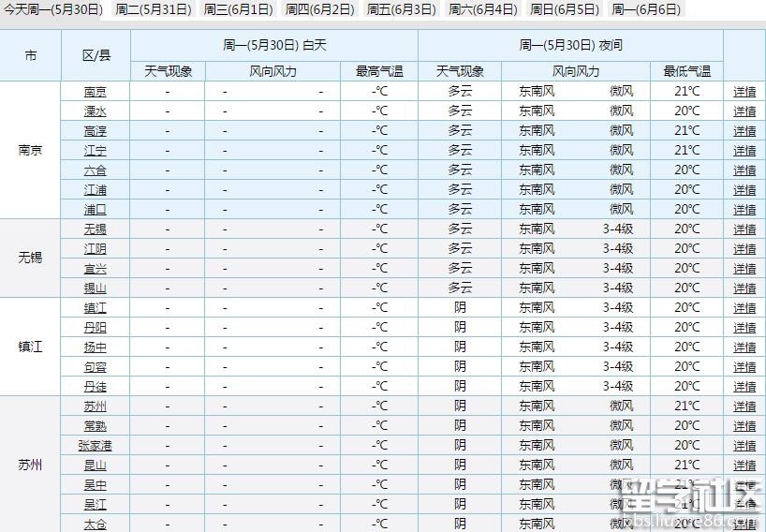This screenshot has width=766, height=532.
Task: Switch to the 周二(5月31日) tab
Action: click(154, 9)
